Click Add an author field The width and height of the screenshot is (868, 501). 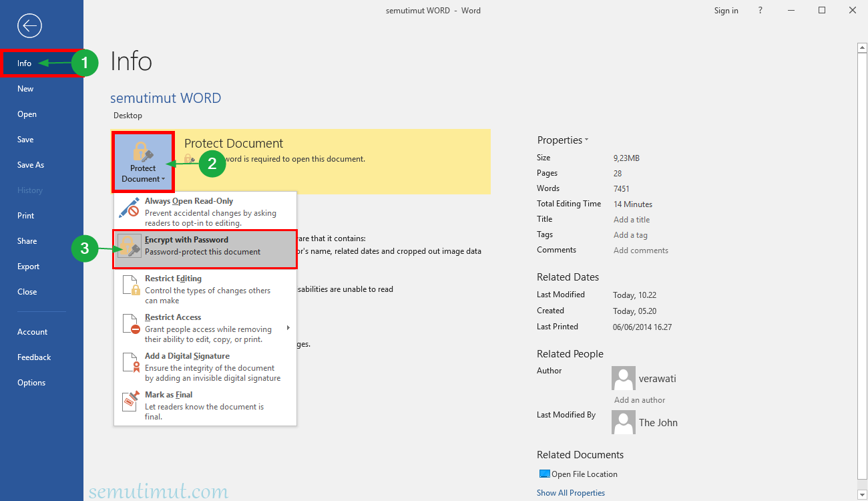pyautogui.click(x=640, y=400)
